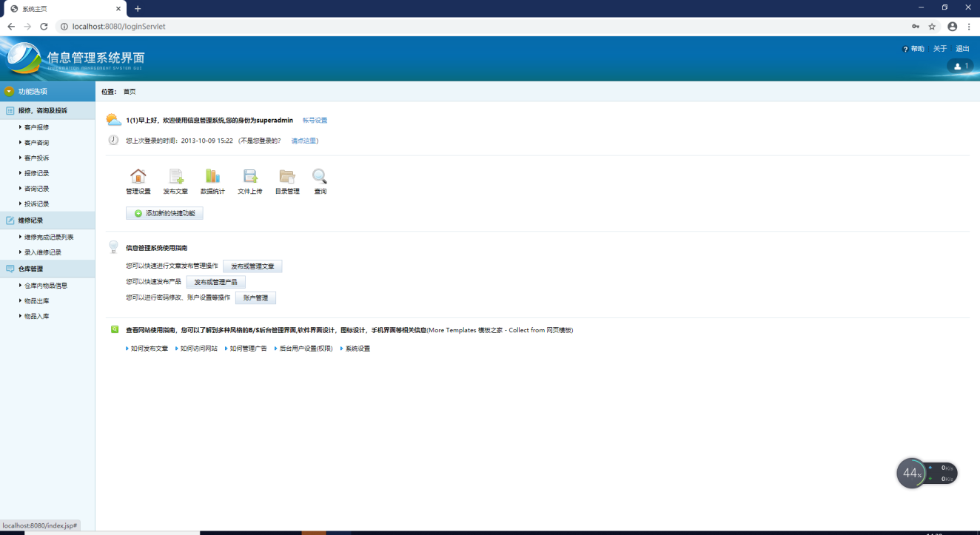
Task: Open a new browser tab
Action: [x=138, y=8]
